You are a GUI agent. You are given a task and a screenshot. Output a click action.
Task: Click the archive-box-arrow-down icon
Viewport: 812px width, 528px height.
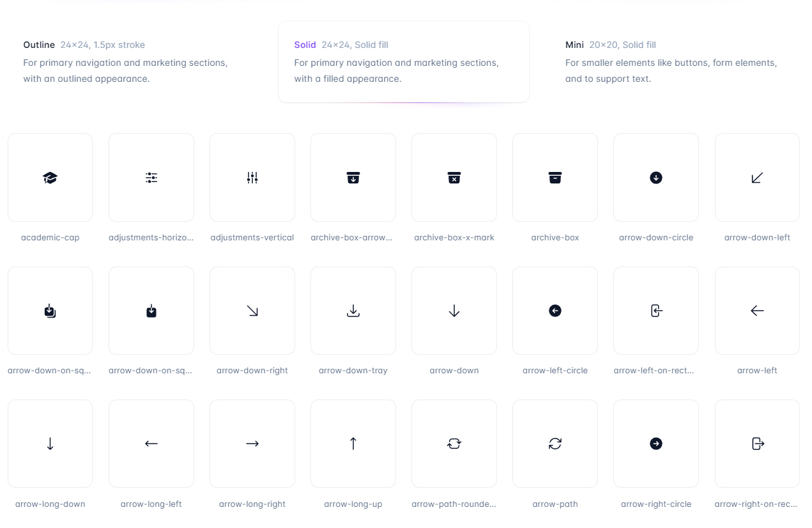353,178
